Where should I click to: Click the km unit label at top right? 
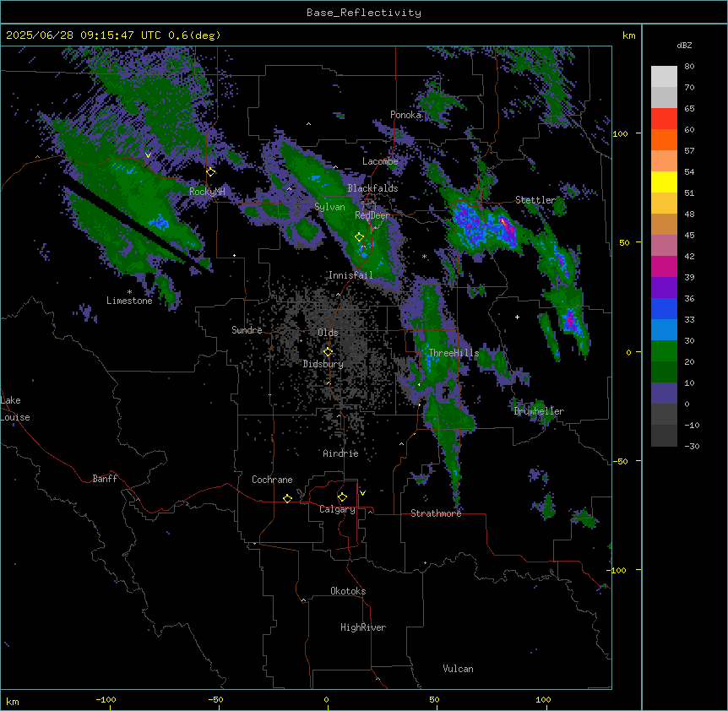click(628, 35)
